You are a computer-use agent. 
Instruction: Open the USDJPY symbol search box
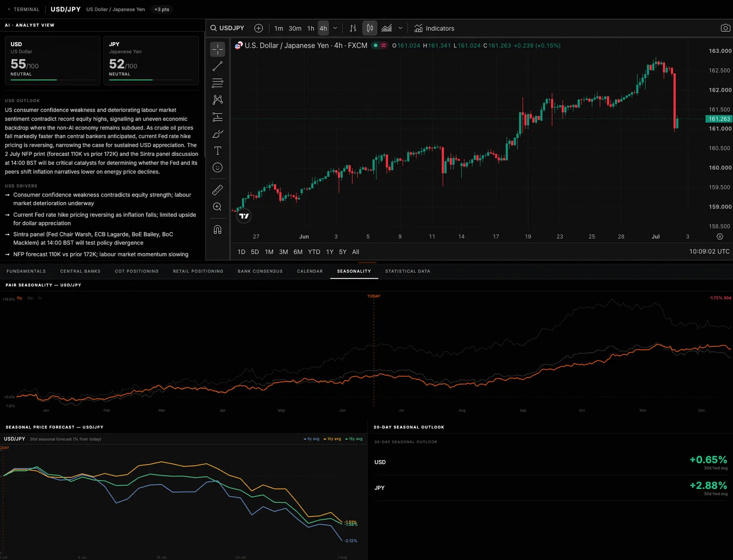point(227,28)
